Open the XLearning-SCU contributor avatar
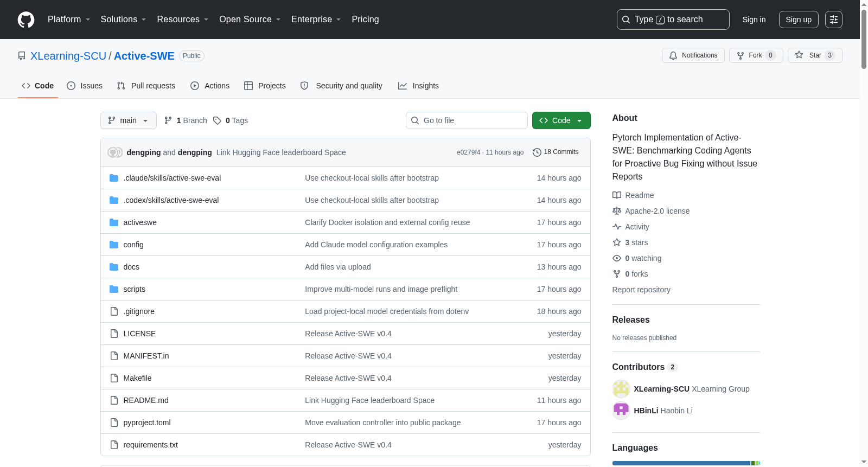Viewport: 868px width, 467px height. [621, 389]
